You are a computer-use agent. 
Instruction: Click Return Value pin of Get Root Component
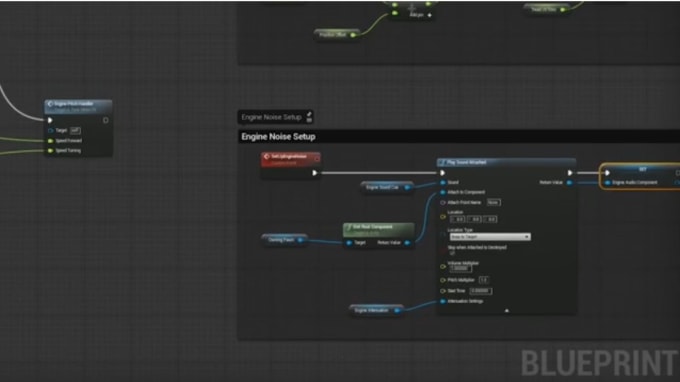407,243
